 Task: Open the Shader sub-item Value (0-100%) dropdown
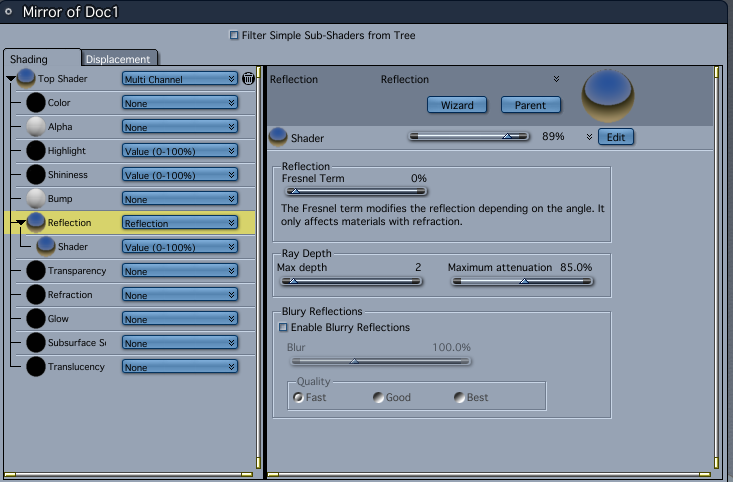tap(180, 247)
